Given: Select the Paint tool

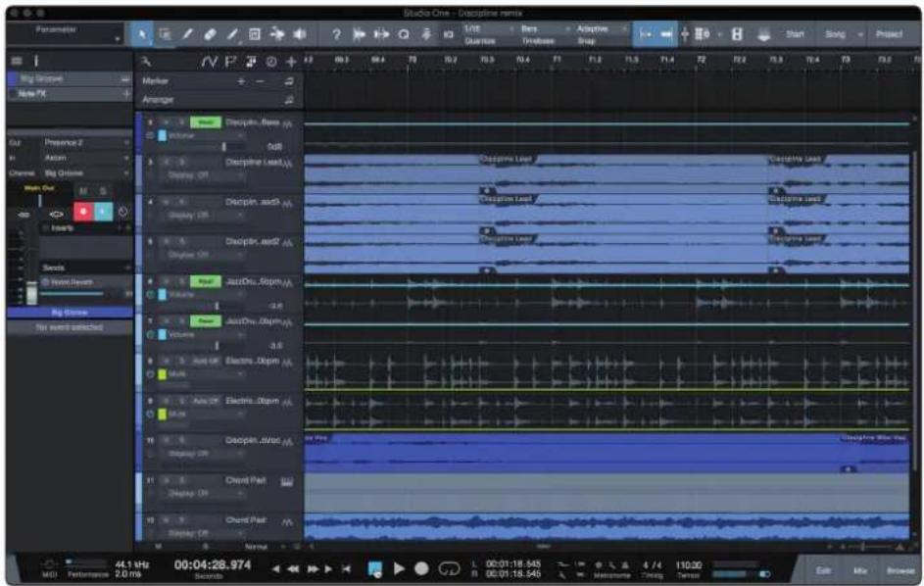Looking at the screenshot, I should (232, 34).
